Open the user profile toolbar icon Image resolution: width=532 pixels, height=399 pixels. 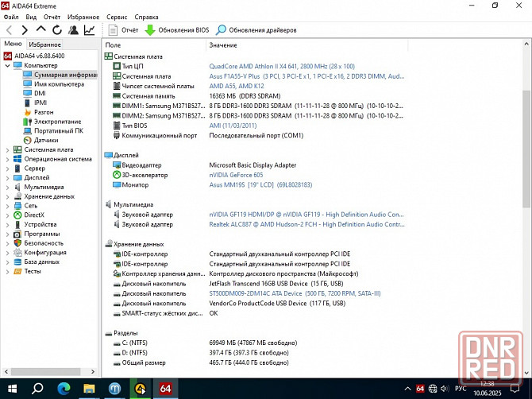[73, 30]
